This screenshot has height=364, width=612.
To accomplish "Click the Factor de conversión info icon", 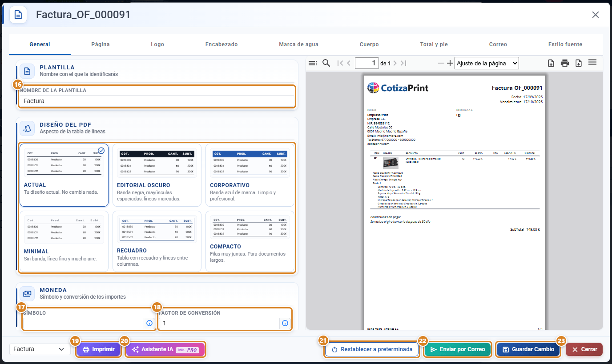I will click(x=285, y=323).
